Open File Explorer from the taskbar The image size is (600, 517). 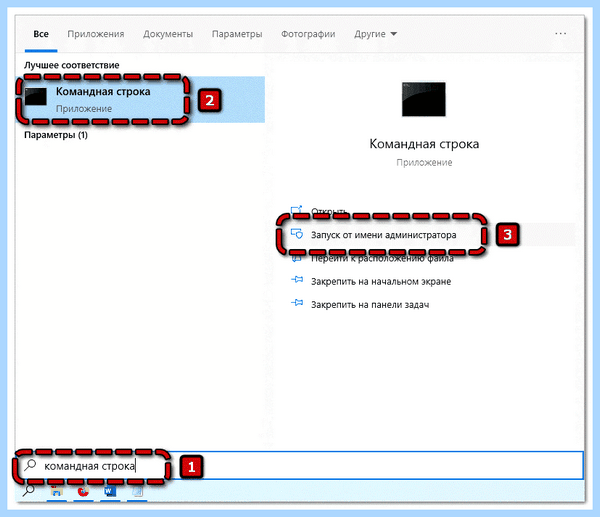57,491
